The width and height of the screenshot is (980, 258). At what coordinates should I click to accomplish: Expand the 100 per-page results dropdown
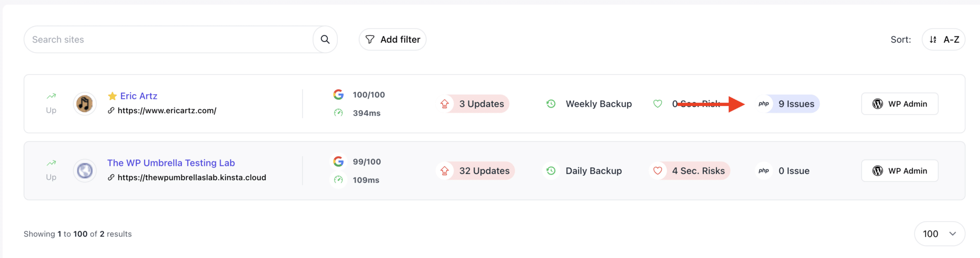[939, 234]
